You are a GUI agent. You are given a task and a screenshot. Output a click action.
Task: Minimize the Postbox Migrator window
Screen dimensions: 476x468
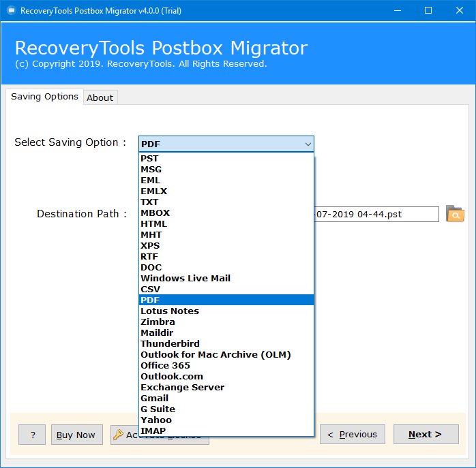tap(398, 11)
